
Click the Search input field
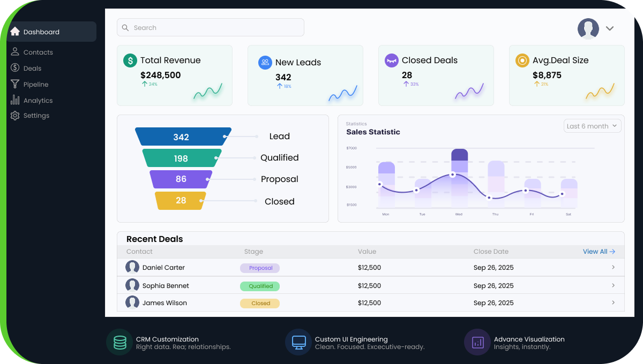[211, 27]
